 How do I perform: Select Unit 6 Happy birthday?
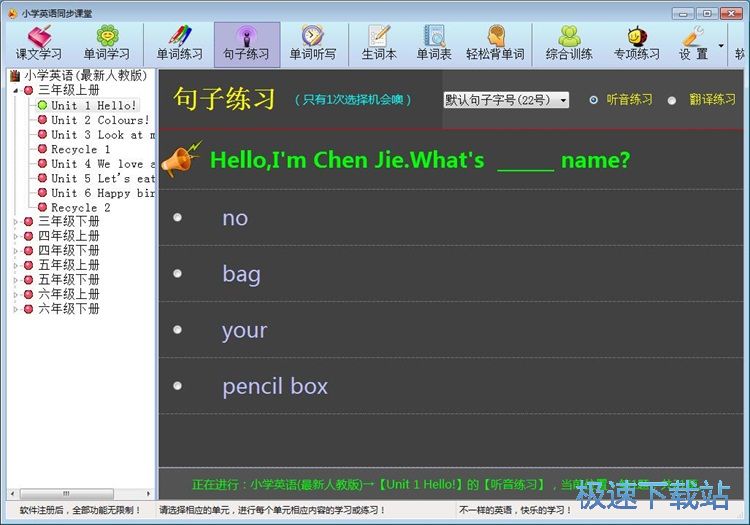point(103,193)
